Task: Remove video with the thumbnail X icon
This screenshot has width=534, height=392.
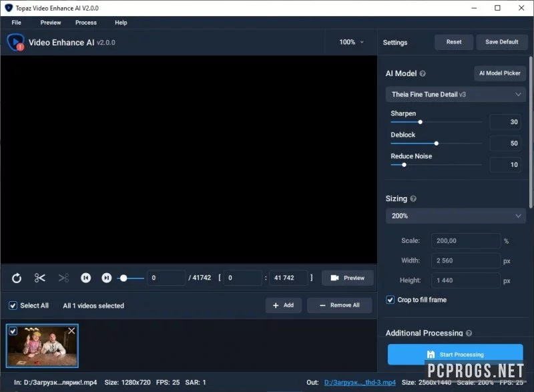Action: click(71, 331)
